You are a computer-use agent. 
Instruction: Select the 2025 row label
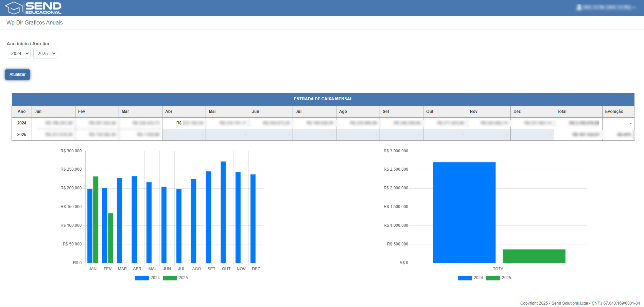(22, 135)
